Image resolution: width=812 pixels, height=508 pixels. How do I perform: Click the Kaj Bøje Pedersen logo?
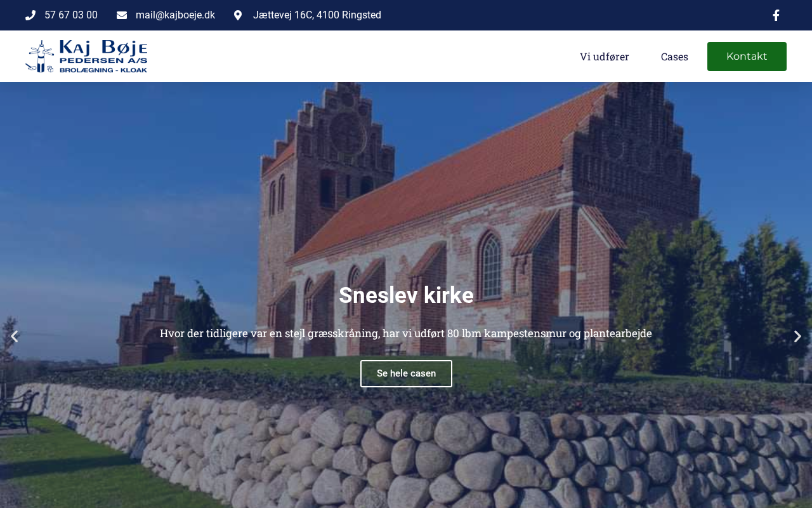point(86,56)
